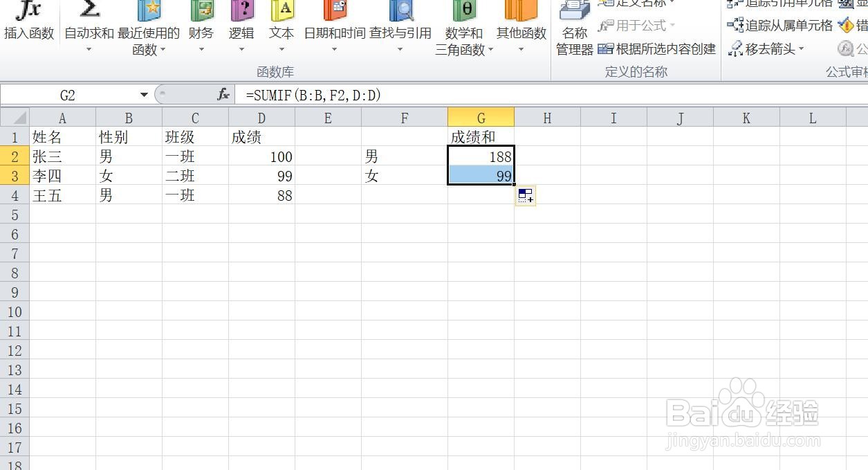
Task: Expand the 文本 dropdown arrow
Action: (281, 49)
